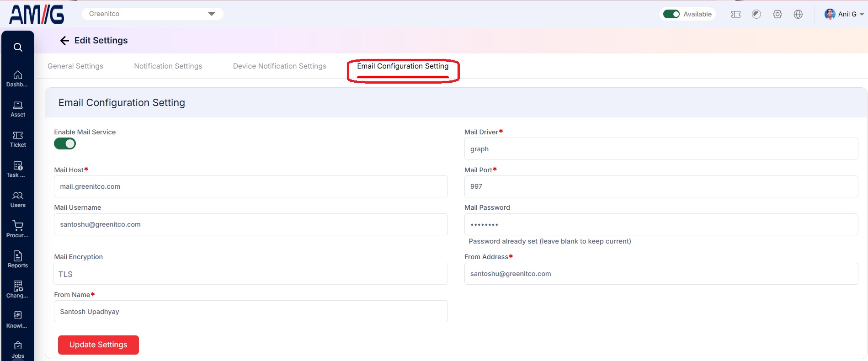Toggle the Available status switch

tap(671, 14)
